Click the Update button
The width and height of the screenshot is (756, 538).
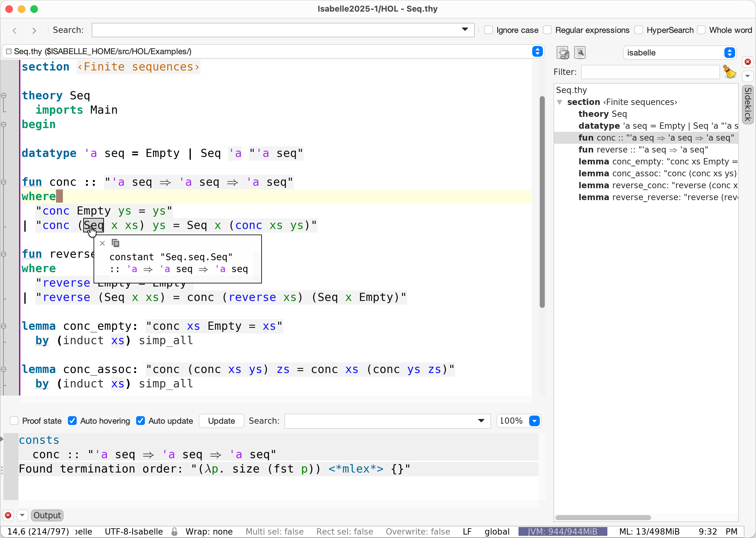tap(221, 421)
